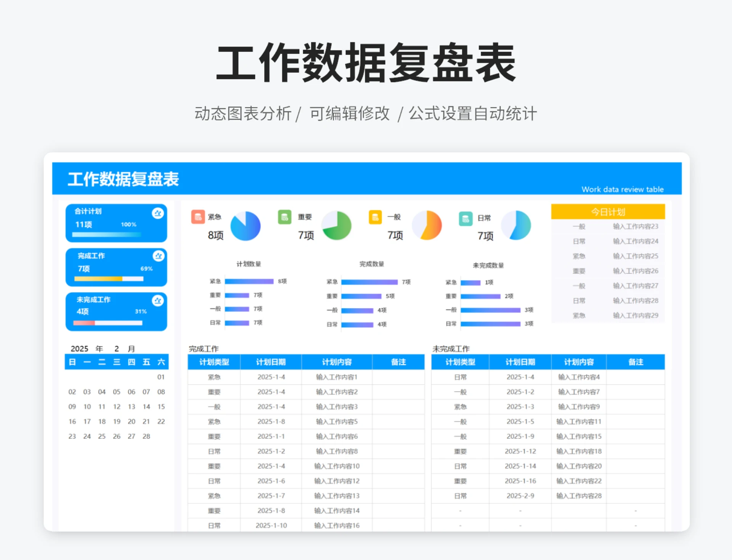
Task: Click the 备注 column header of 完成工作 table
Action: 398,362
